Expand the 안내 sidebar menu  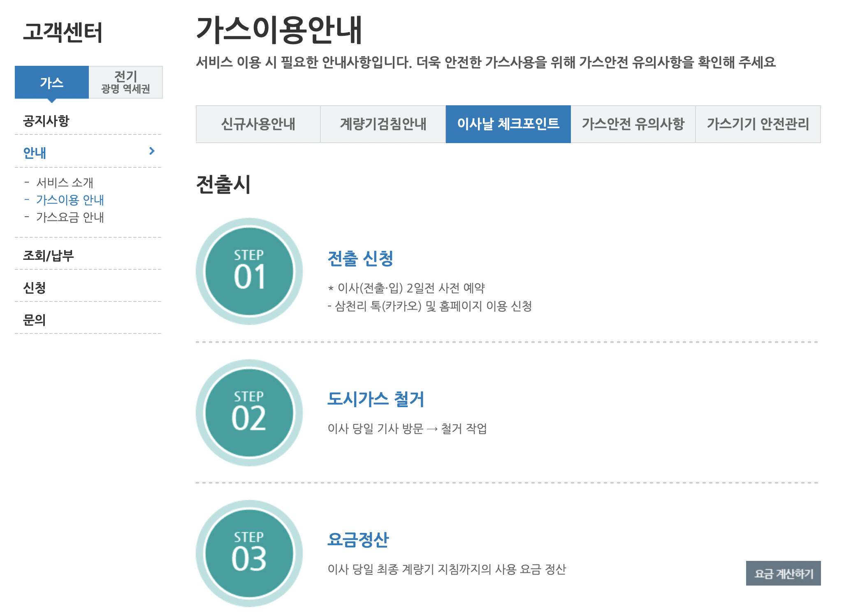coord(35,153)
